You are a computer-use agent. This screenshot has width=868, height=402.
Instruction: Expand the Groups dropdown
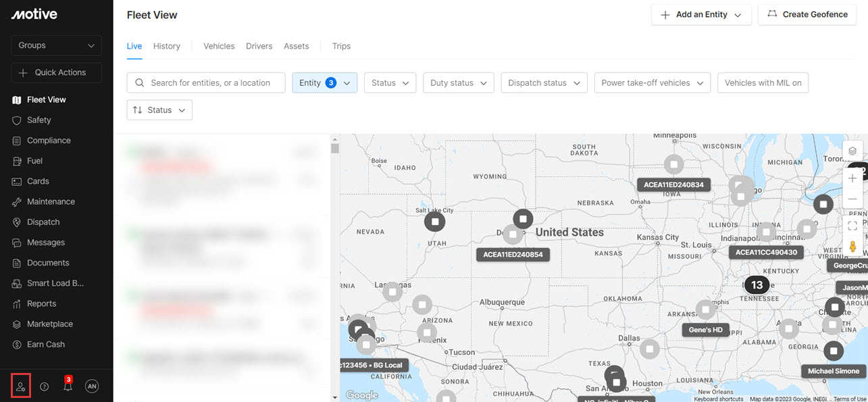point(57,45)
